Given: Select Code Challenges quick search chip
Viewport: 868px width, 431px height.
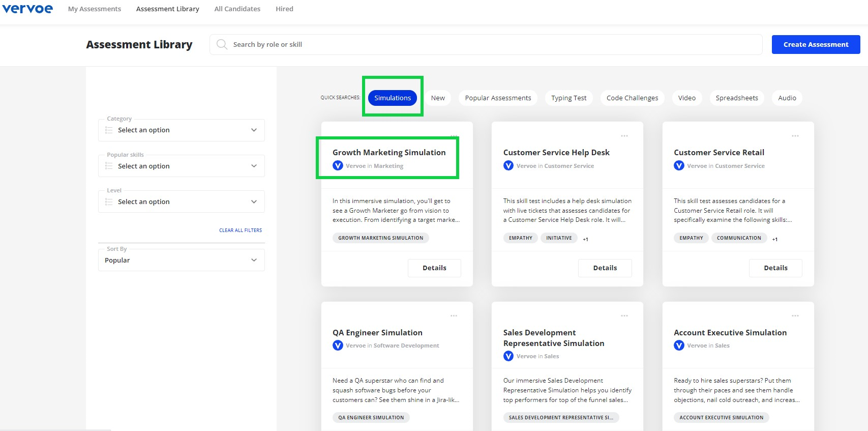Looking at the screenshot, I should point(632,98).
